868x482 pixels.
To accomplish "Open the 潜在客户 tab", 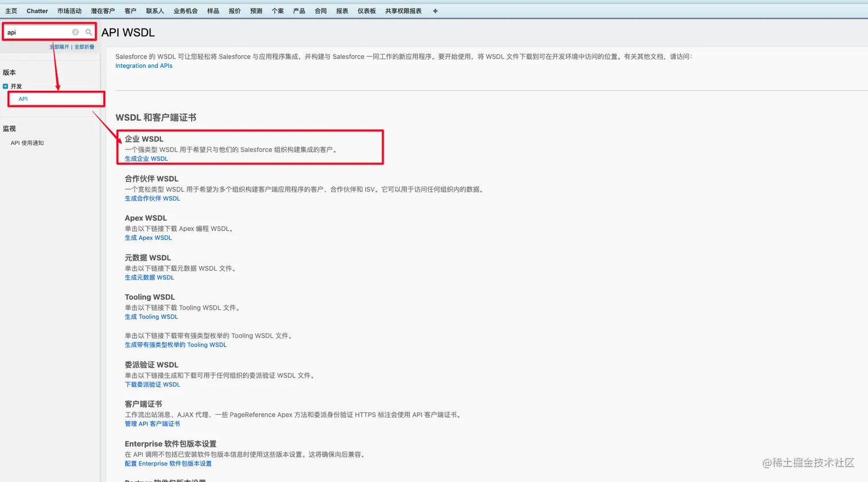I will pos(103,11).
